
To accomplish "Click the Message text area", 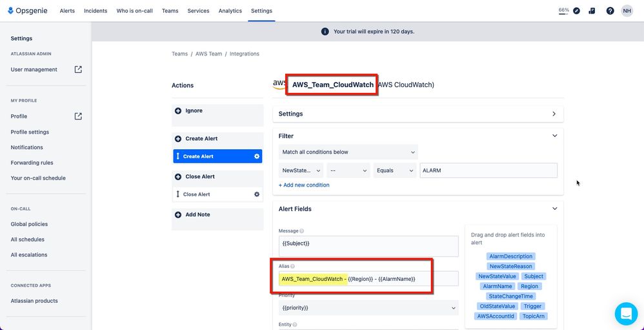I will [x=368, y=246].
